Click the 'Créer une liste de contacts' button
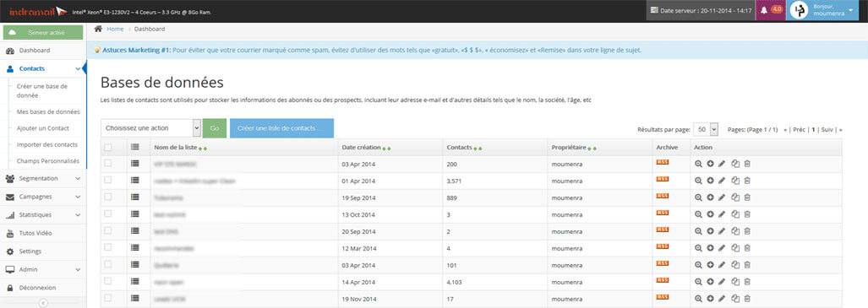 click(281, 127)
